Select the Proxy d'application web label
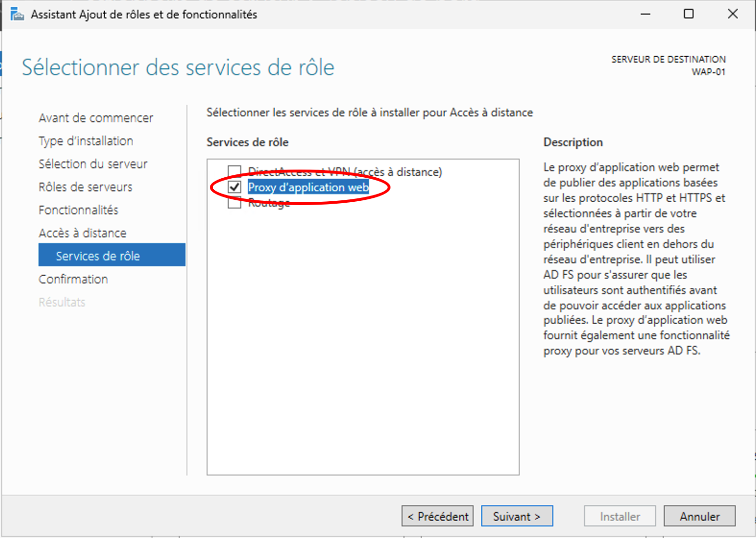 click(308, 187)
